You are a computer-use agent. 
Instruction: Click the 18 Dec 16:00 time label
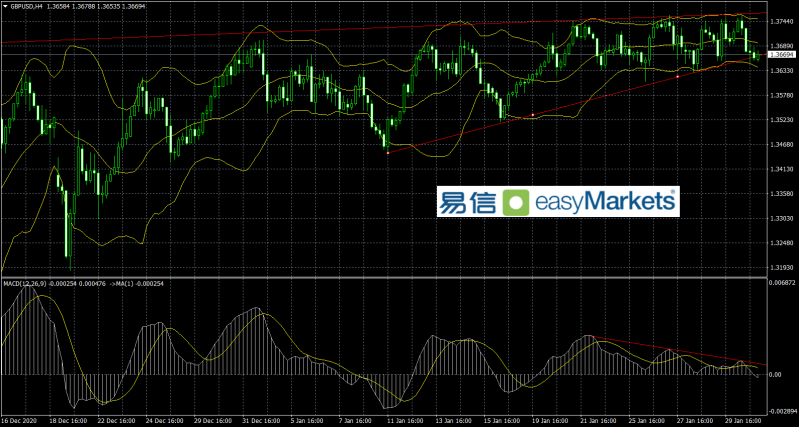pos(70,421)
